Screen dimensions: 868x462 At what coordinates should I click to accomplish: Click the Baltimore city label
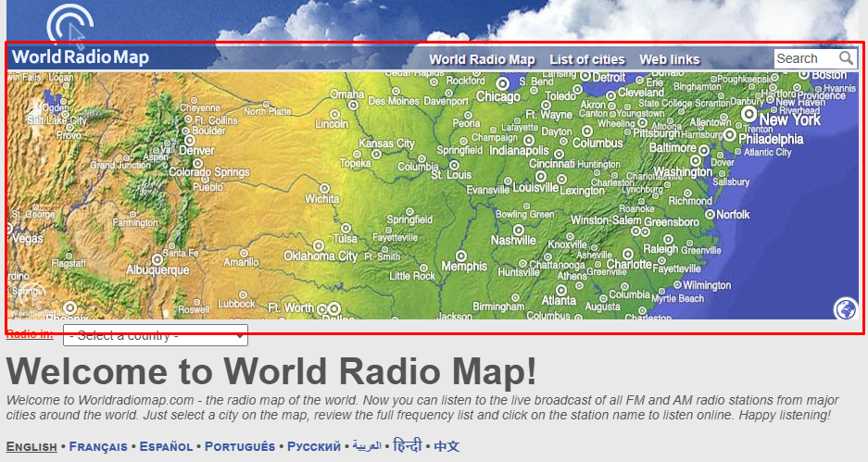click(x=673, y=148)
